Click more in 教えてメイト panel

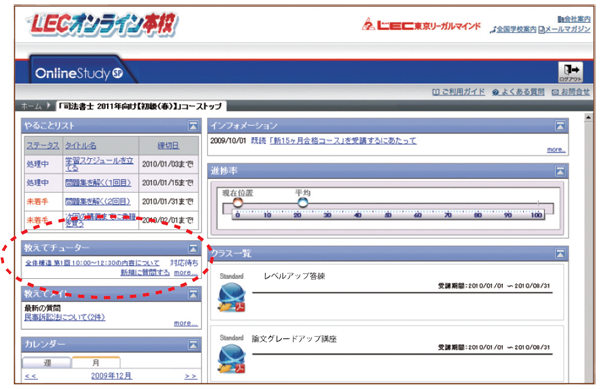pos(186,324)
